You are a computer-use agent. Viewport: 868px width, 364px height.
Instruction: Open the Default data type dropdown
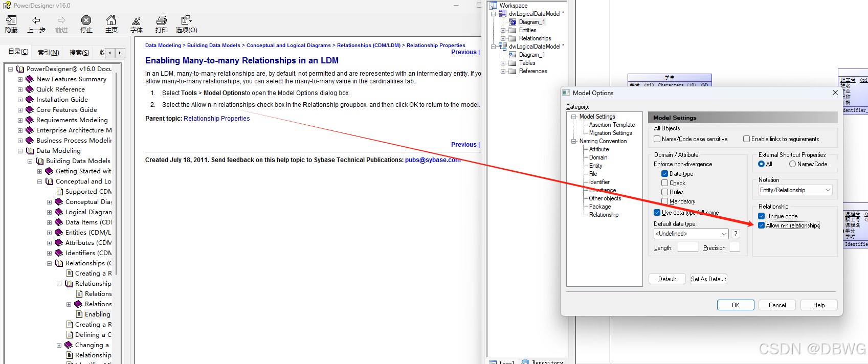(x=691, y=234)
